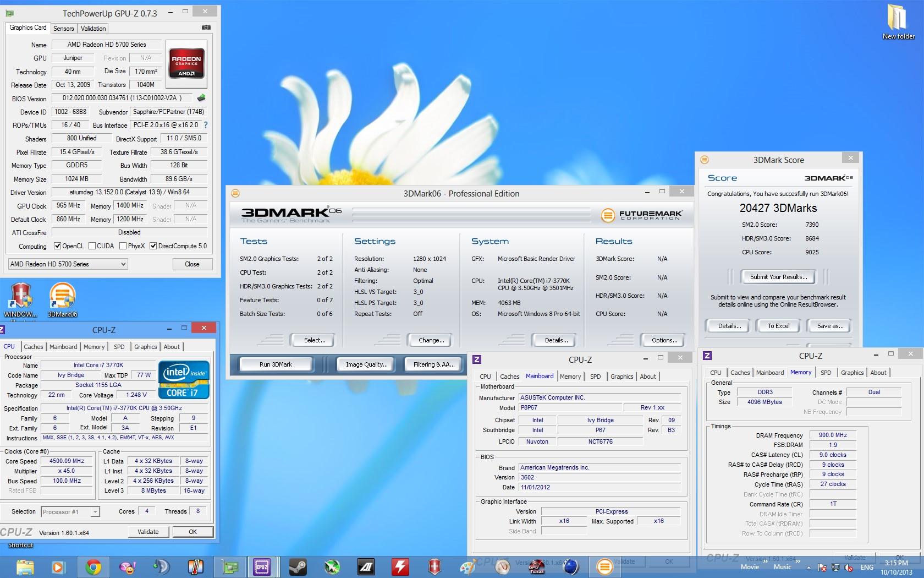Click the save BIOS chip icon in GPU-Z
Screen dimensions: 924x578
(x=201, y=98)
